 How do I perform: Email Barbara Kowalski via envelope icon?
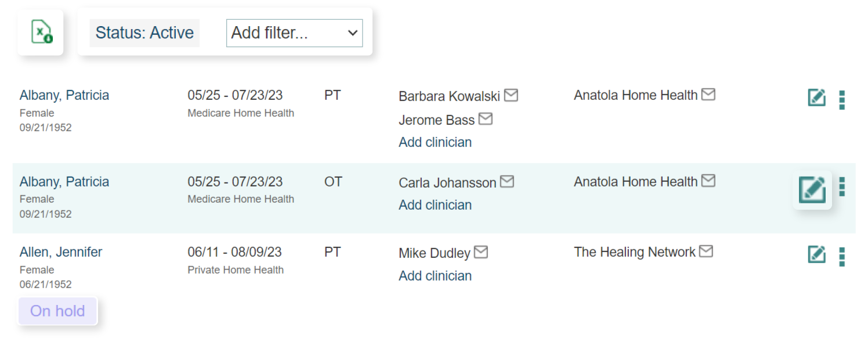(511, 95)
